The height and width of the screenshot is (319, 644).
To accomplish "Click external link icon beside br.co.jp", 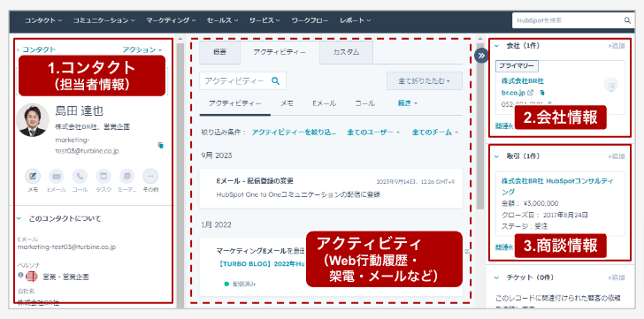I will point(531,93).
